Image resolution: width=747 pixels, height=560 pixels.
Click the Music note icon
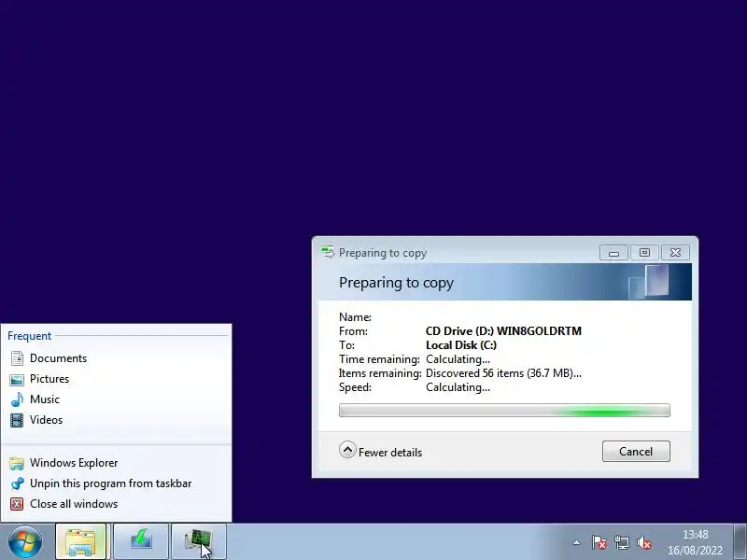(x=17, y=399)
